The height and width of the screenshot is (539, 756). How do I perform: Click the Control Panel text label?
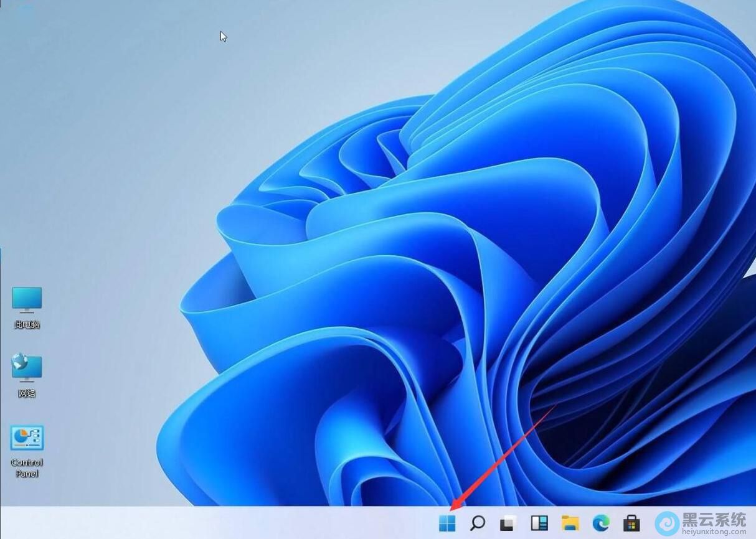(27, 468)
